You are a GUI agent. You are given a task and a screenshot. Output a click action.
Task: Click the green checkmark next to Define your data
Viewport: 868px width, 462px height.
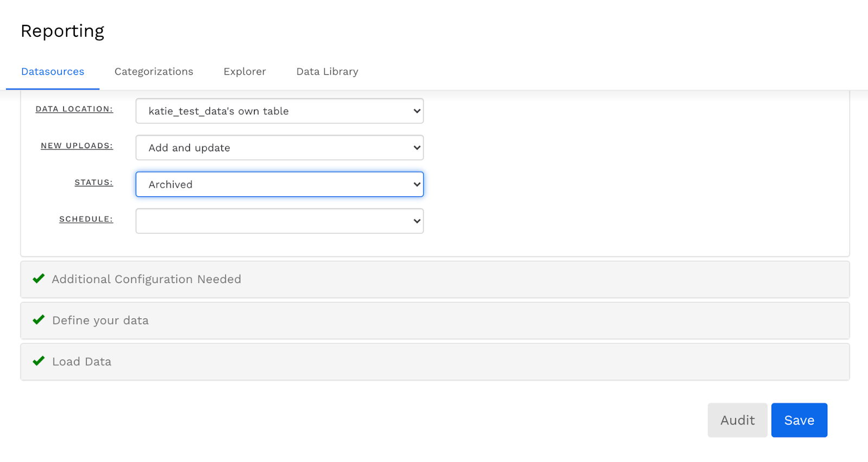pyautogui.click(x=39, y=320)
